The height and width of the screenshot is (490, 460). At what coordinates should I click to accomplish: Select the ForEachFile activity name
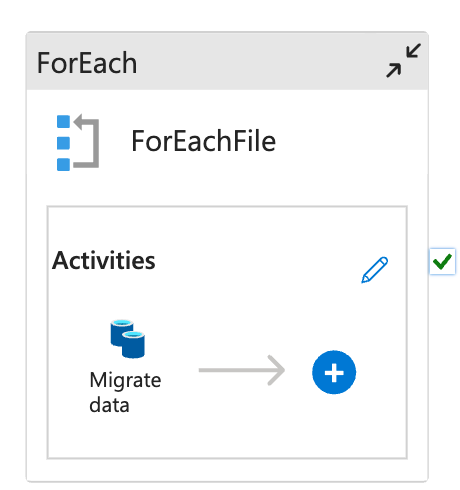[x=203, y=141]
